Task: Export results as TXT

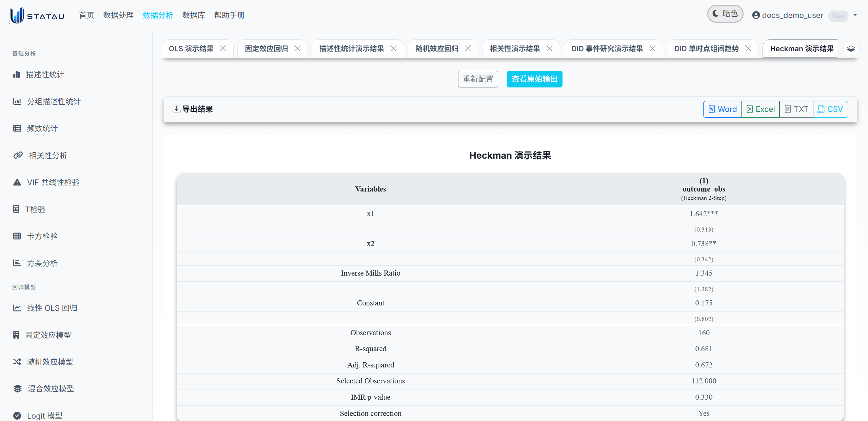Action: pos(796,109)
